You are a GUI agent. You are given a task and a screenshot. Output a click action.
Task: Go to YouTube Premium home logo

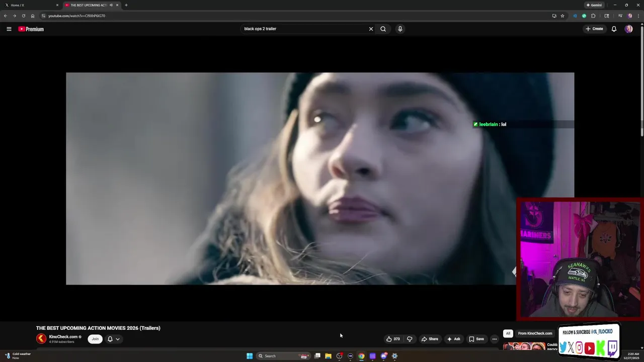pos(31,29)
